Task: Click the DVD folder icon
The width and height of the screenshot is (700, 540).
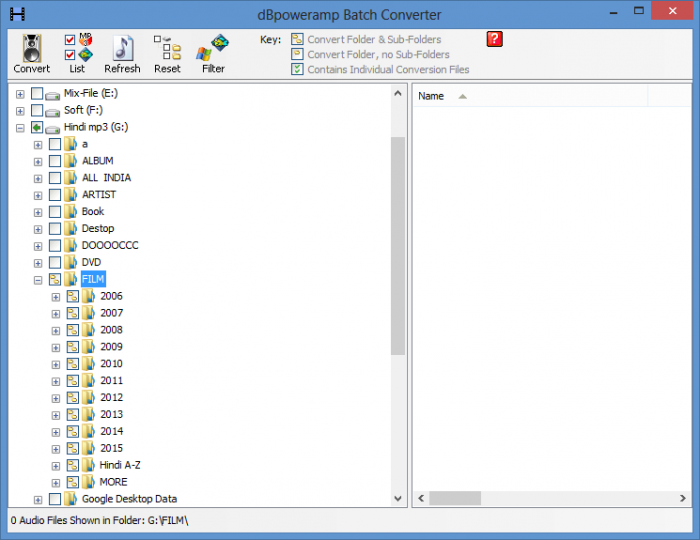Action: point(71,262)
